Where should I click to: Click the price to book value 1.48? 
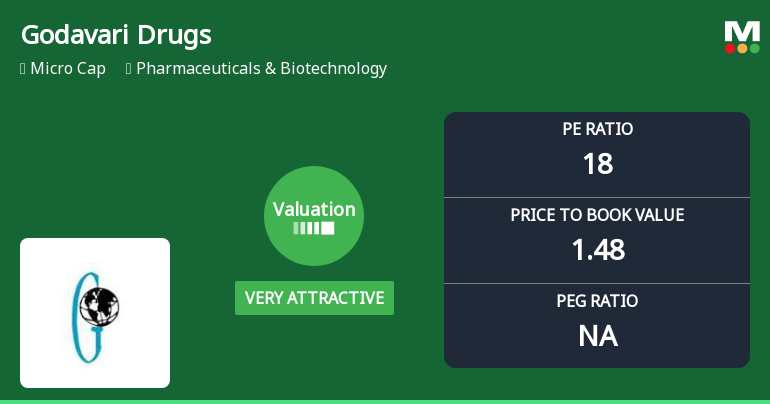pyautogui.click(x=597, y=250)
